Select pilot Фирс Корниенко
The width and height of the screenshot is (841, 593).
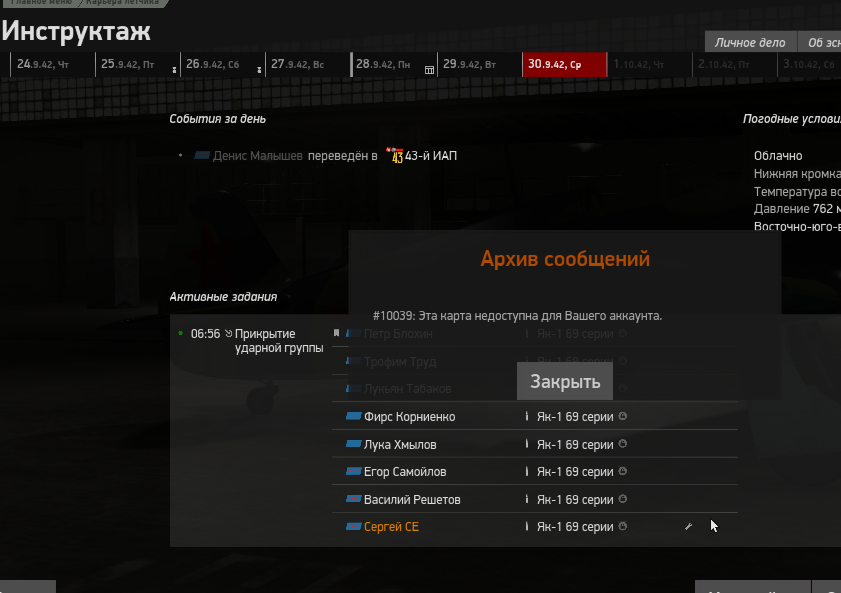click(x=409, y=417)
